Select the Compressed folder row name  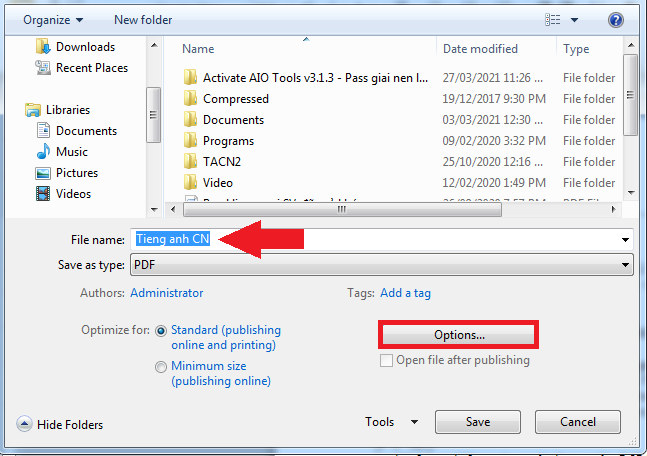(x=236, y=99)
